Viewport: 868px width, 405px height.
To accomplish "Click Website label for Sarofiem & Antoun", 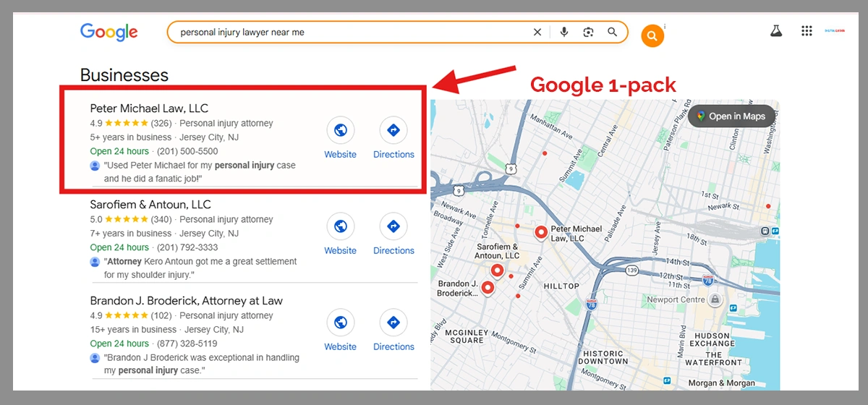I will coord(340,251).
